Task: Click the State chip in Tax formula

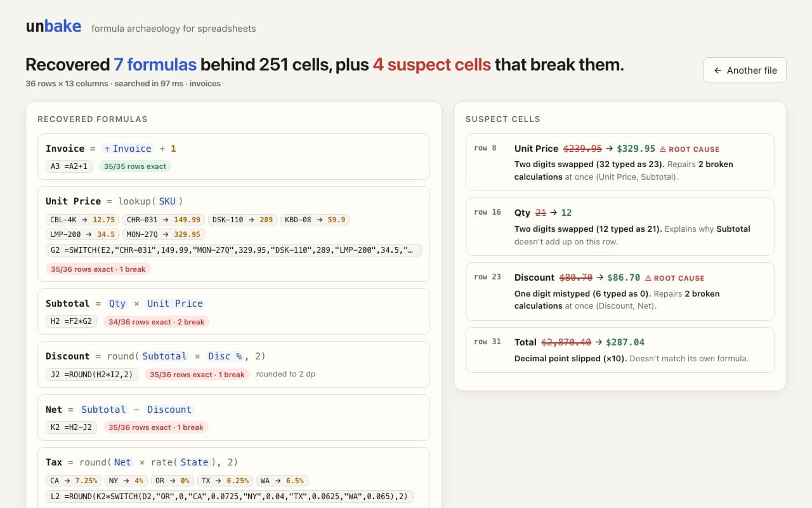Action: pyautogui.click(x=195, y=462)
